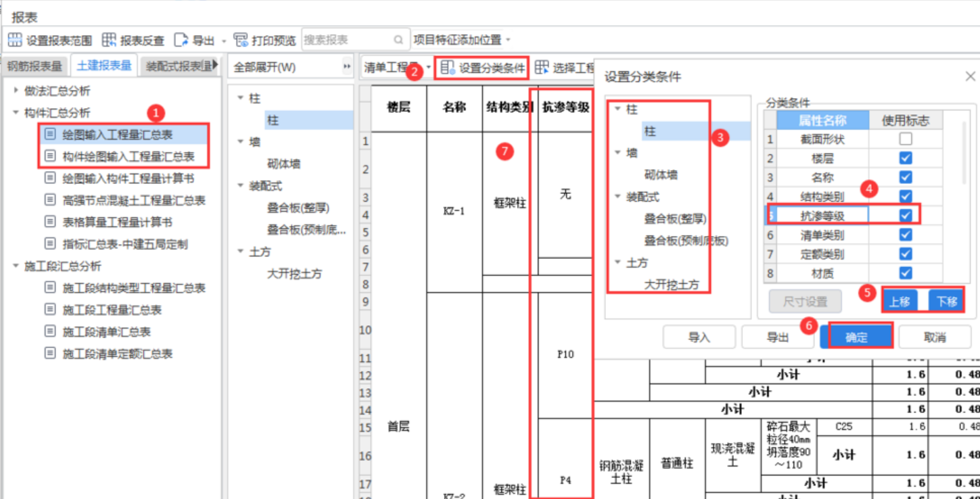
Task: Click the 上移 move-up button
Action: [900, 302]
